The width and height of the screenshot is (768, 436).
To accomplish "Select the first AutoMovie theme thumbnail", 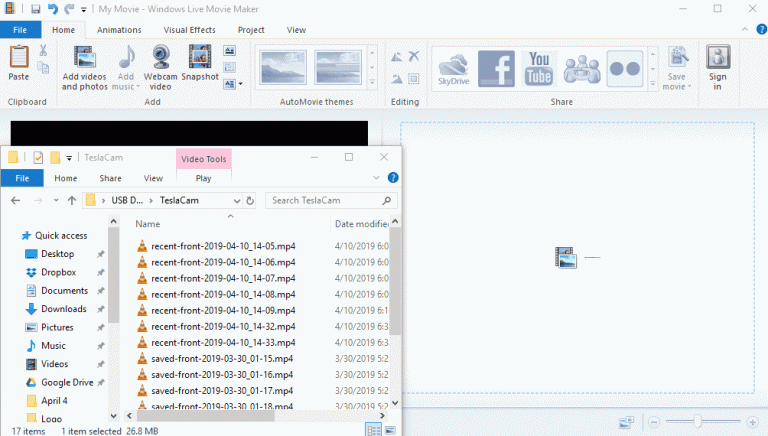I will [x=283, y=67].
